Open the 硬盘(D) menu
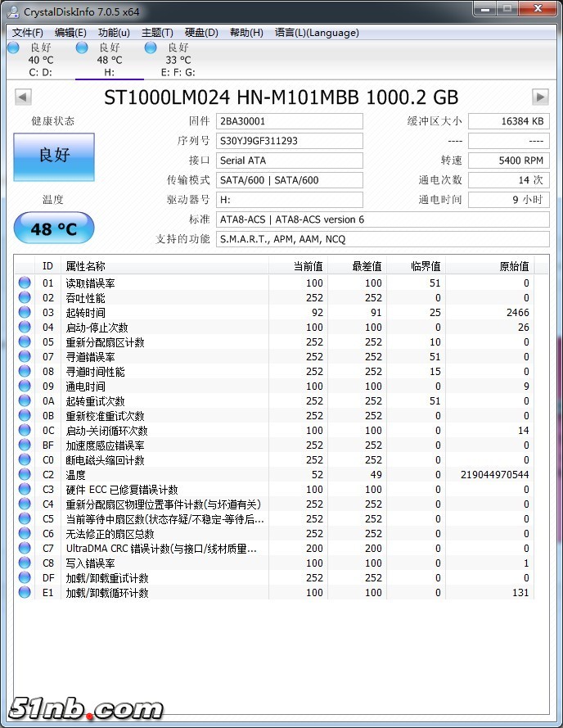 201,33
